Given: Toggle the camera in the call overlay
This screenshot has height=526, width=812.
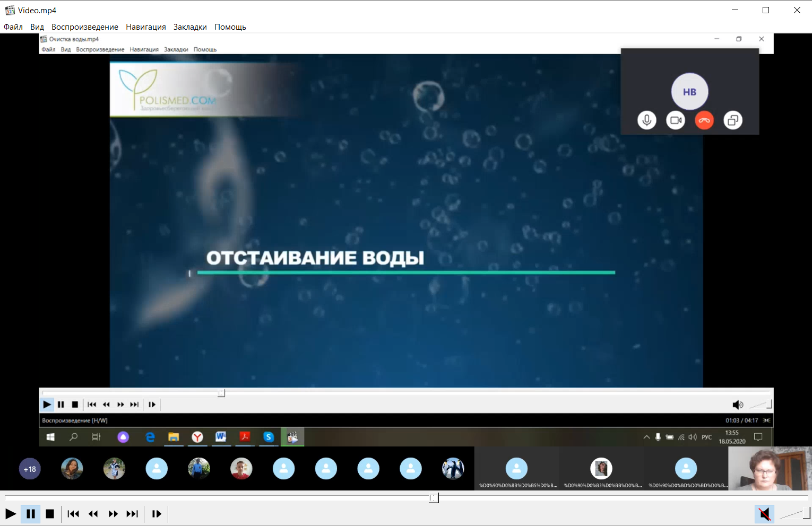Looking at the screenshot, I should coord(676,120).
